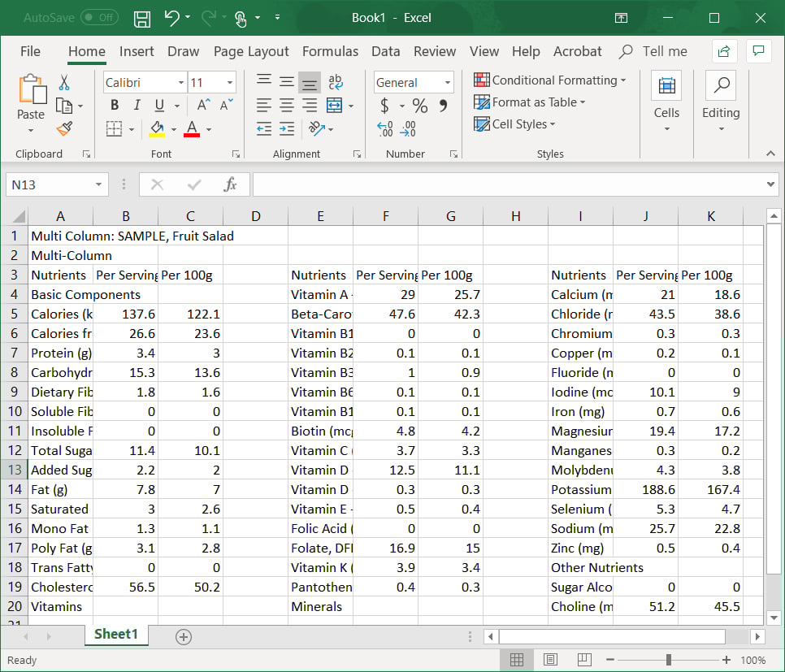Viewport: 785px width, 672px height.
Task: Open the Data ribbon tab
Action: point(385,50)
